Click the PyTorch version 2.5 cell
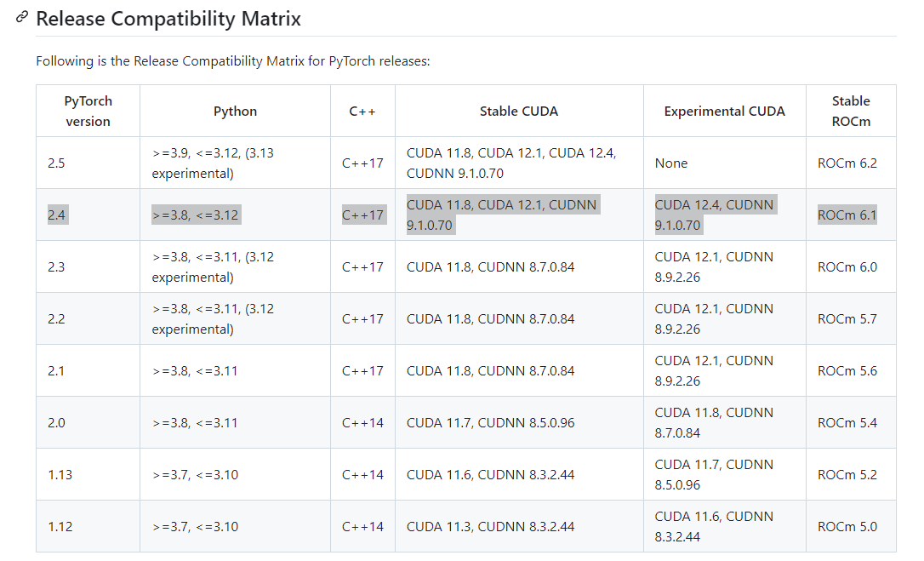The image size is (924, 561). point(56,163)
